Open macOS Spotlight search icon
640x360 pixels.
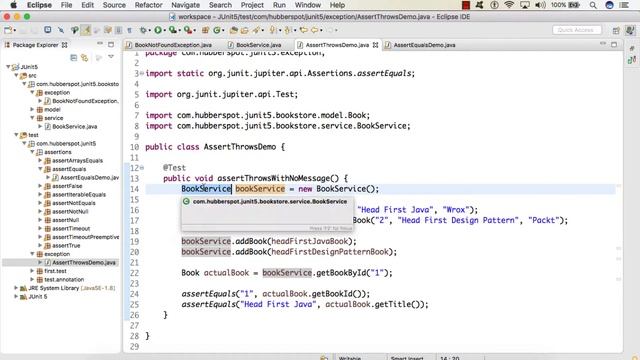click(x=593, y=5)
